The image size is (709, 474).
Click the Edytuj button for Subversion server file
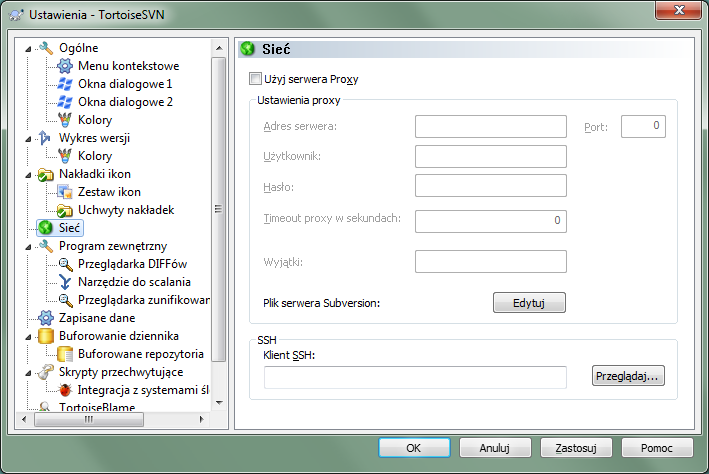[x=529, y=303]
